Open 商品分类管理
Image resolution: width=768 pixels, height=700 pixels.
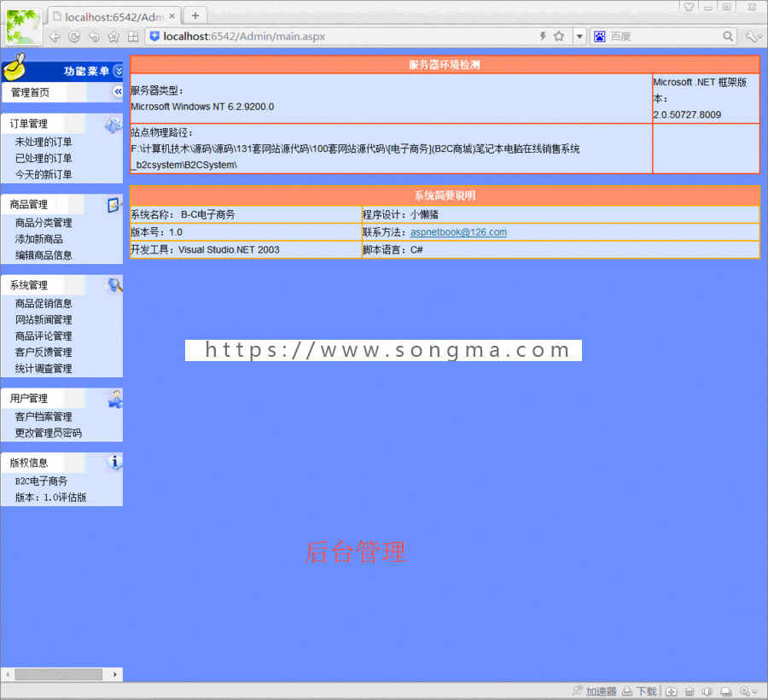[44, 223]
